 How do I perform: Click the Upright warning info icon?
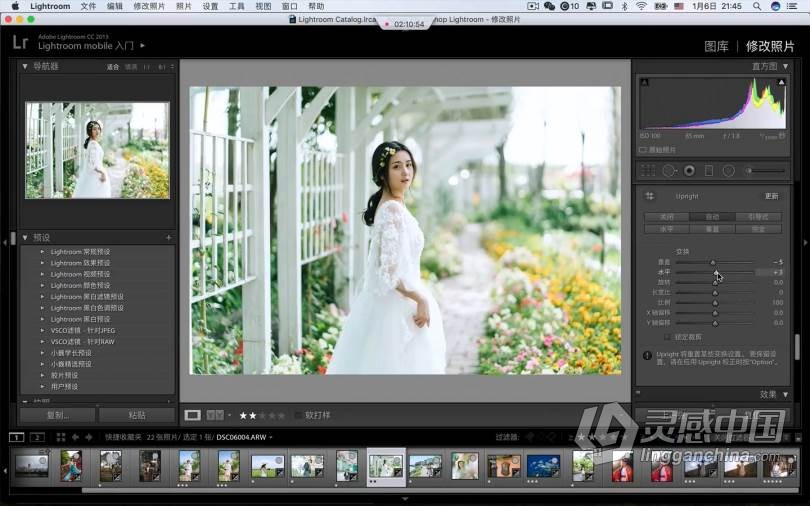click(647, 355)
